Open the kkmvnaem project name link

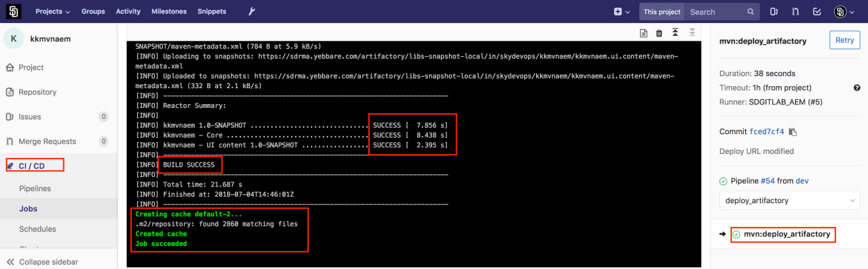click(x=51, y=39)
